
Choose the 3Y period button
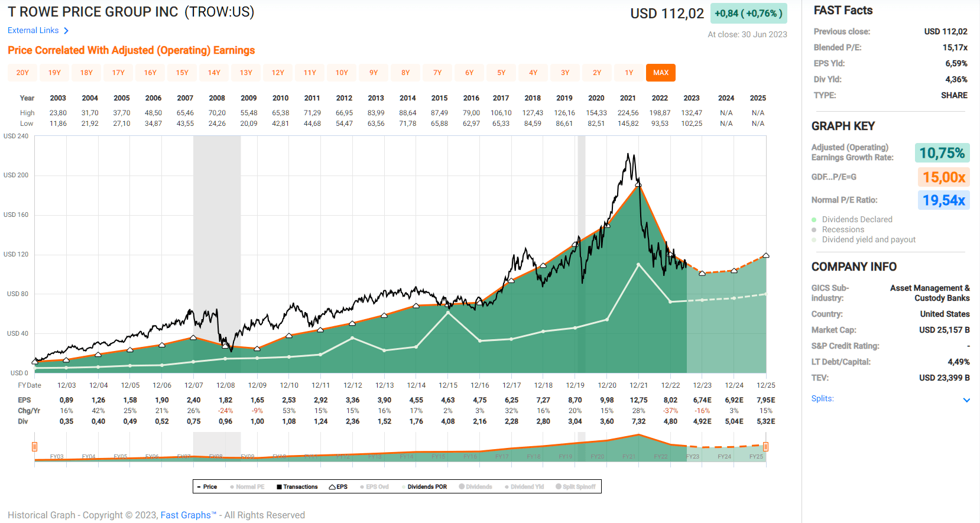565,73
